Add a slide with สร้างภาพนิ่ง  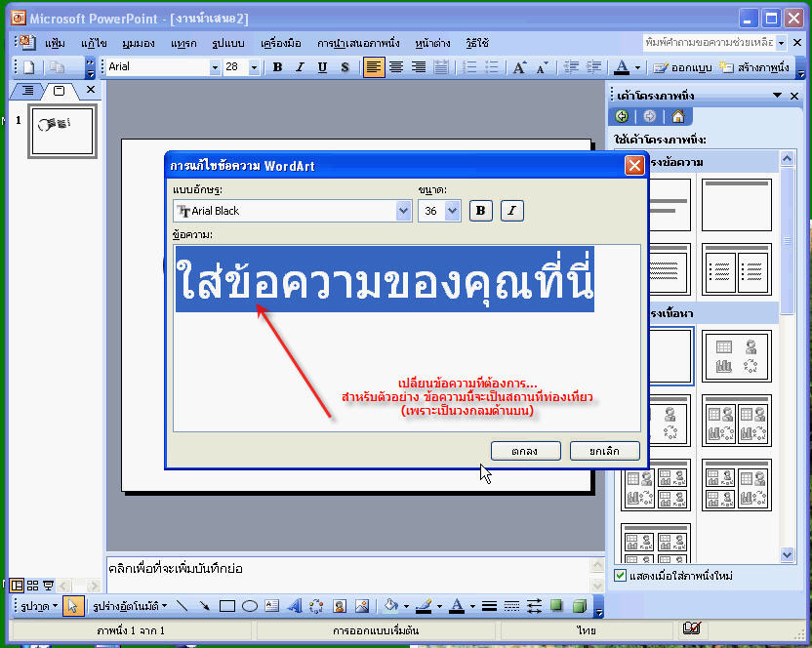point(753,68)
